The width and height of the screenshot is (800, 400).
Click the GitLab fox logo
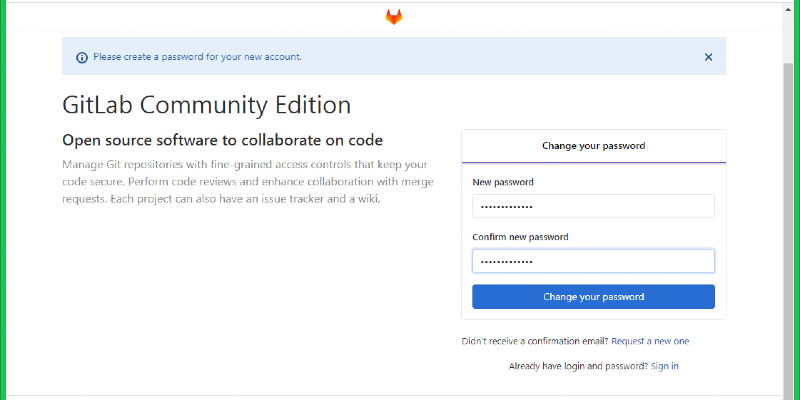394,17
